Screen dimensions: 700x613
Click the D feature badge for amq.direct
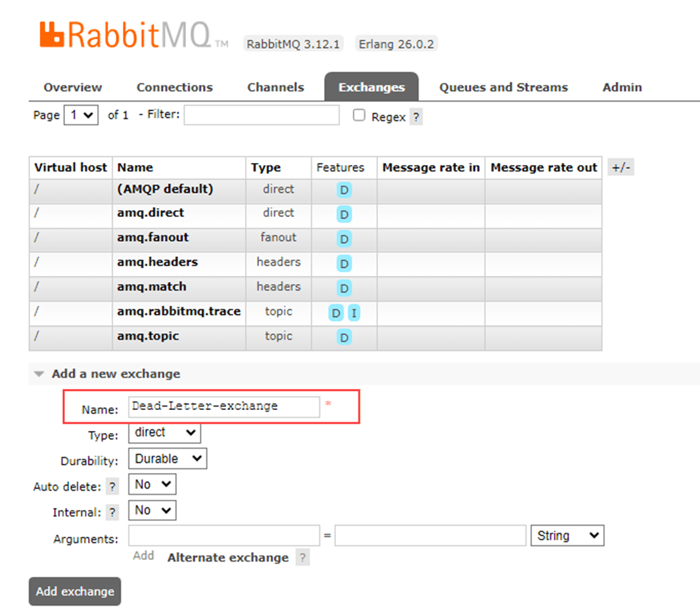click(344, 215)
